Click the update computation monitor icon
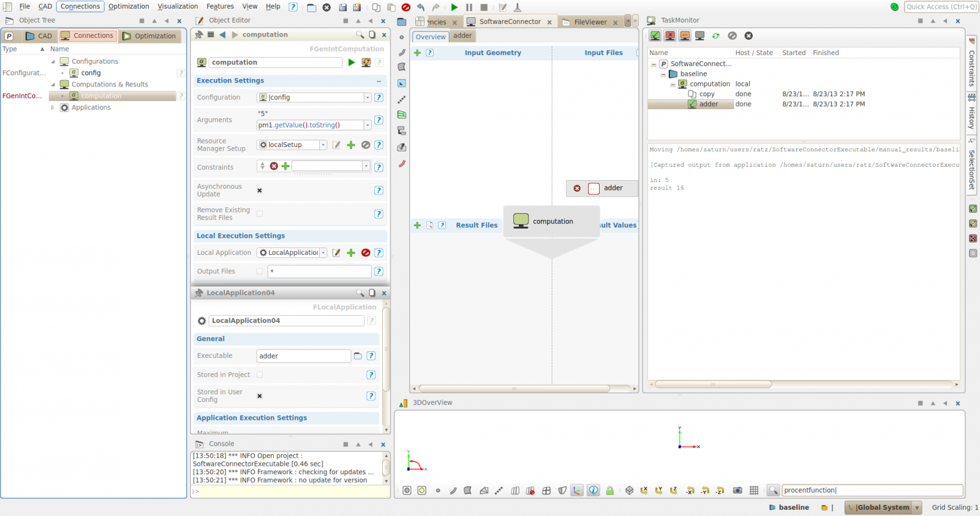This screenshot has width=980, height=516. click(x=366, y=63)
